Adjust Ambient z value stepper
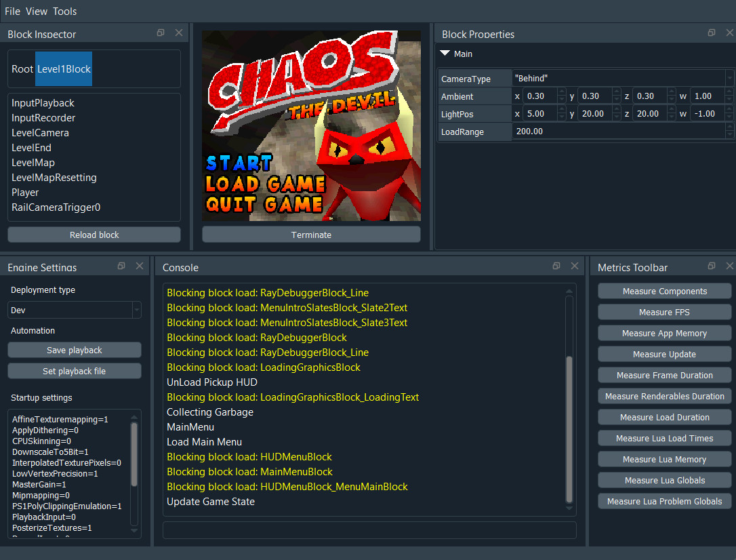736x560 pixels. [672, 96]
